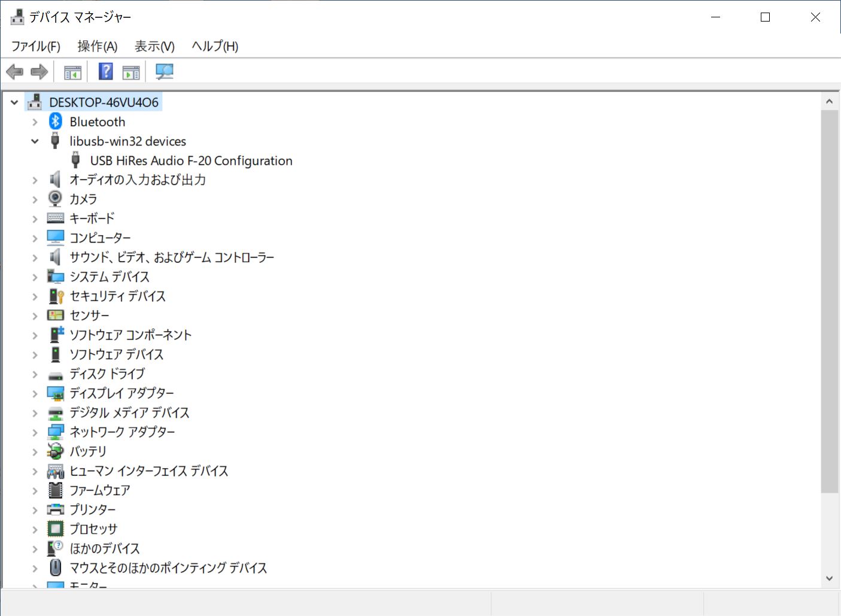Select the デジタル メディア デバイス label
Viewport: 841px width, 616px height.
pos(129,412)
